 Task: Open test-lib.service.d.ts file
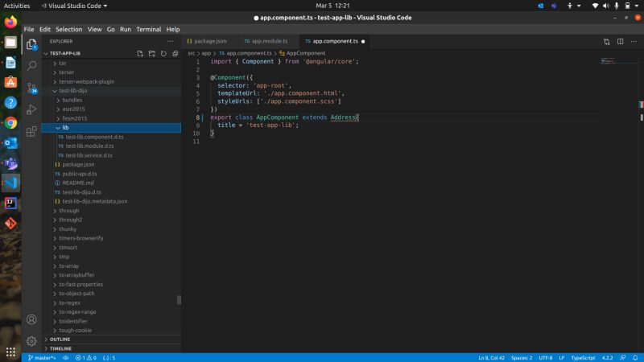tap(89, 155)
